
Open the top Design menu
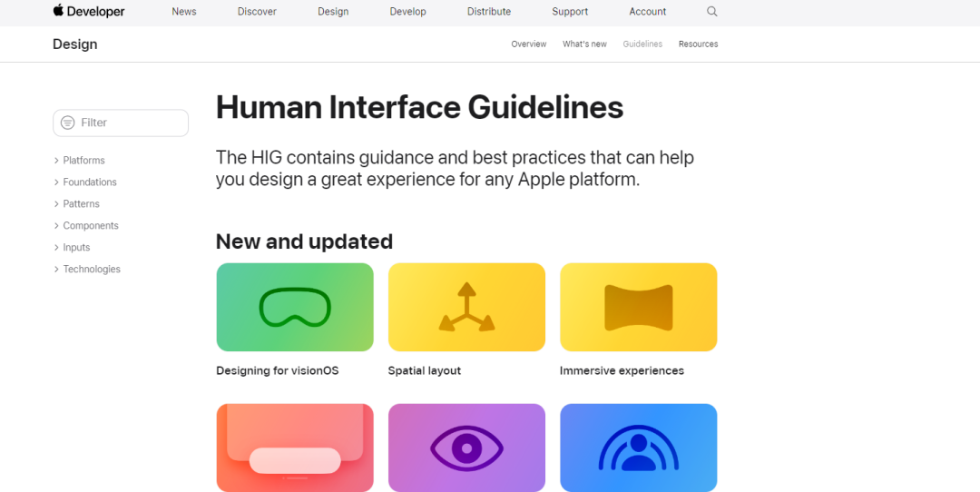coord(333,11)
